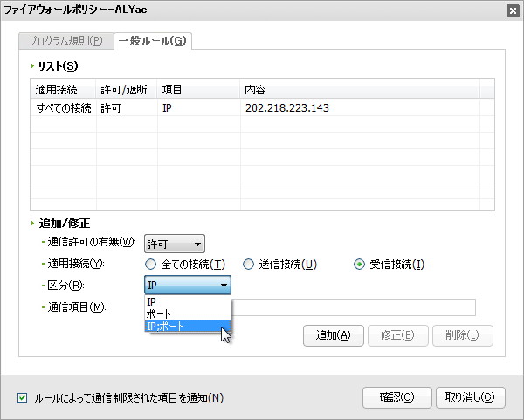This screenshot has height=420, width=524.
Task: Collapse the 区分(R) combo box
Action: coord(188,285)
